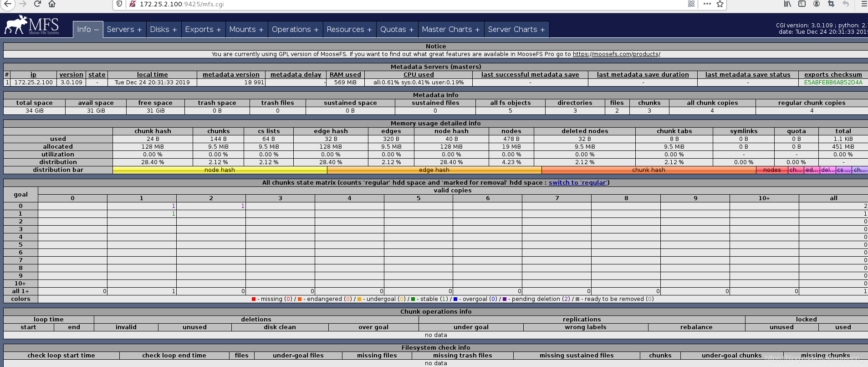Follow the moosefs.com/products link
868x367 pixels.
click(616, 54)
